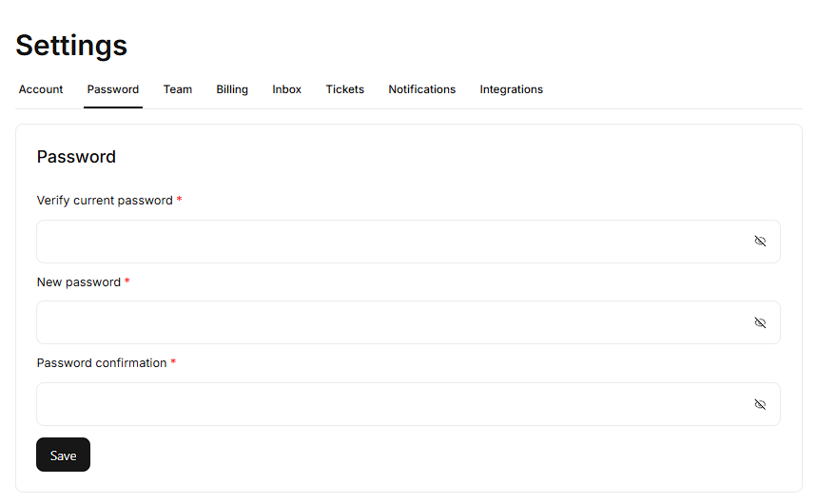Switch to the Tickets tab
This screenshot has height=504, width=817.
(x=345, y=89)
